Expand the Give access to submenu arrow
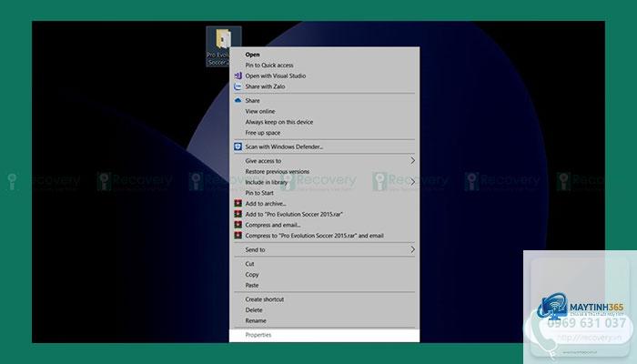The width and height of the screenshot is (637, 364). click(412, 161)
